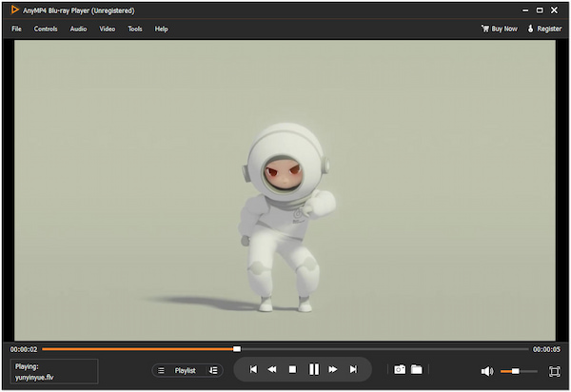The image size is (571, 392).
Task: Change playlist order with sort icon
Action: pyautogui.click(x=213, y=370)
